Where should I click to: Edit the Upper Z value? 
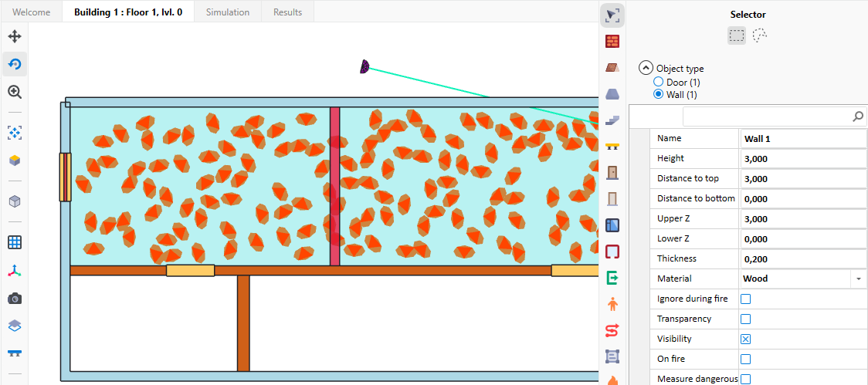tap(803, 219)
